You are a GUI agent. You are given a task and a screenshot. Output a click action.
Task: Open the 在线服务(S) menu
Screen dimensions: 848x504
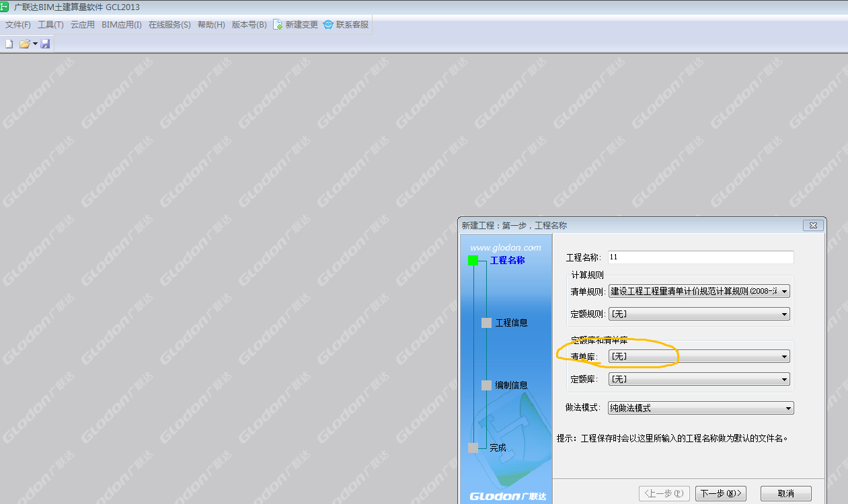169,25
